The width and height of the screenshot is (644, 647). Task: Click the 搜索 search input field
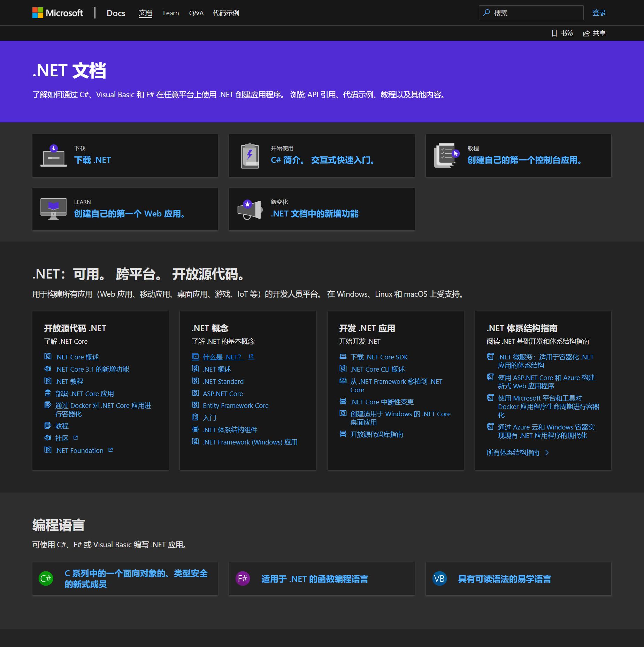[531, 13]
